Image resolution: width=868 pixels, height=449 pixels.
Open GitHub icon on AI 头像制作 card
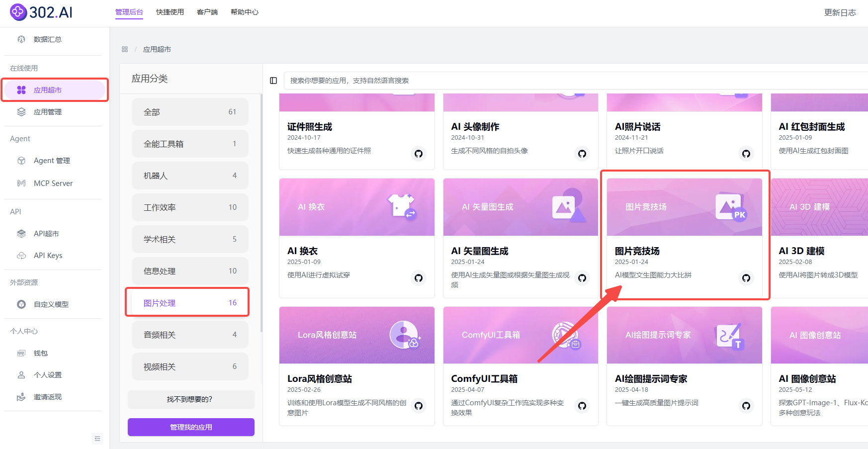click(582, 154)
